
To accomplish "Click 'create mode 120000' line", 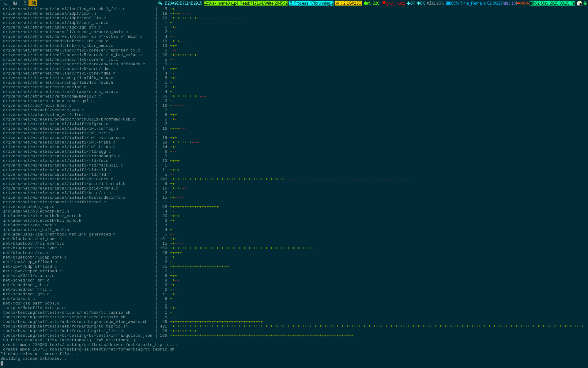I will (x=90, y=345).
